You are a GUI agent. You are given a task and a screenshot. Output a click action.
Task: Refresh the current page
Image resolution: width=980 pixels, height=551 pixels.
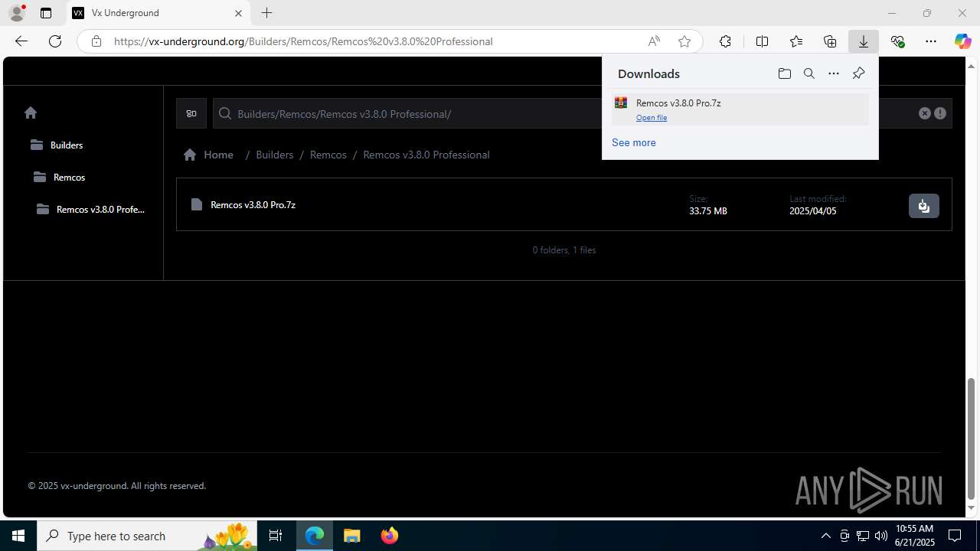[55, 41]
